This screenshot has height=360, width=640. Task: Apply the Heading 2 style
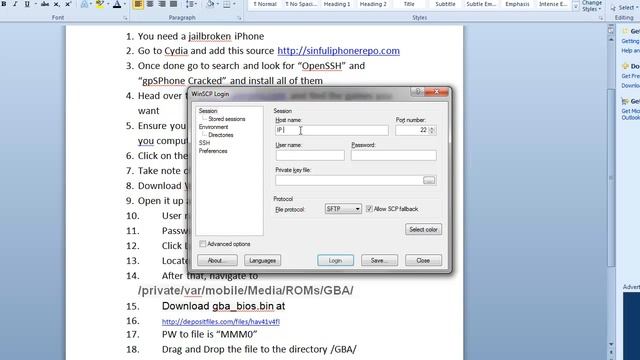373,4
